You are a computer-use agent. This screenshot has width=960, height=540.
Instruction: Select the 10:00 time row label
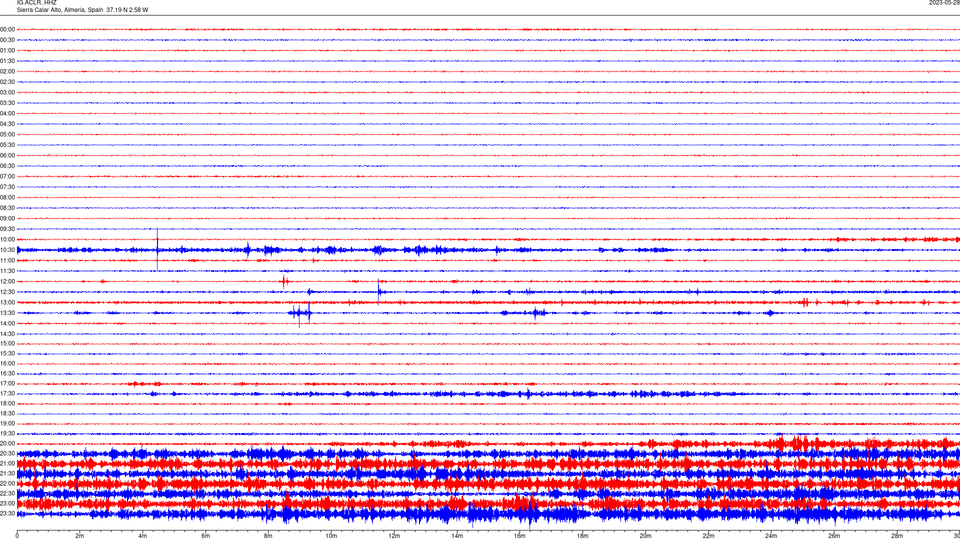point(7,239)
